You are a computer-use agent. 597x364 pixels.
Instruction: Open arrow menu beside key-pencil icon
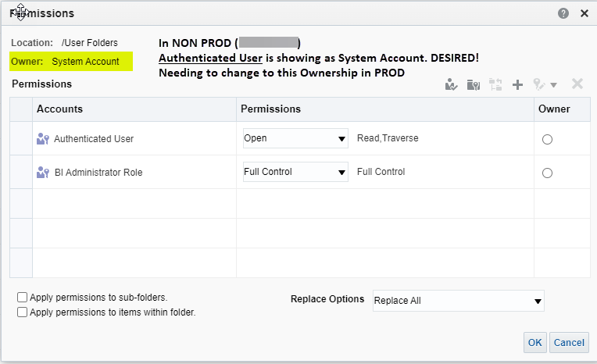pyautogui.click(x=553, y=85)
